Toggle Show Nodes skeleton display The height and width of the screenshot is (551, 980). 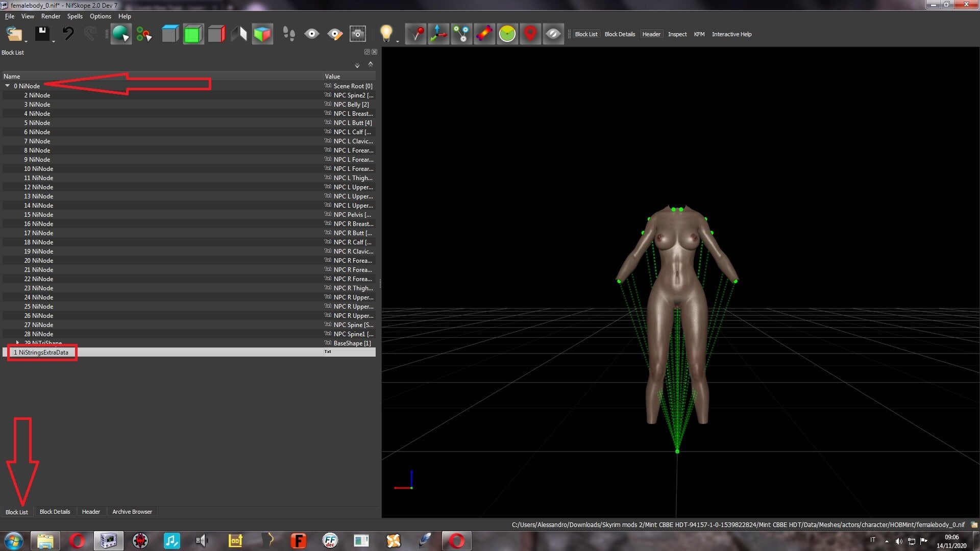click(x=461, y=34)
